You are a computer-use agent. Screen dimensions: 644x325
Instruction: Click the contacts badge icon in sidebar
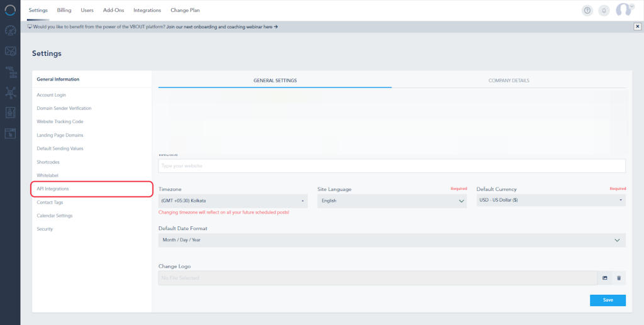[10, 113]
